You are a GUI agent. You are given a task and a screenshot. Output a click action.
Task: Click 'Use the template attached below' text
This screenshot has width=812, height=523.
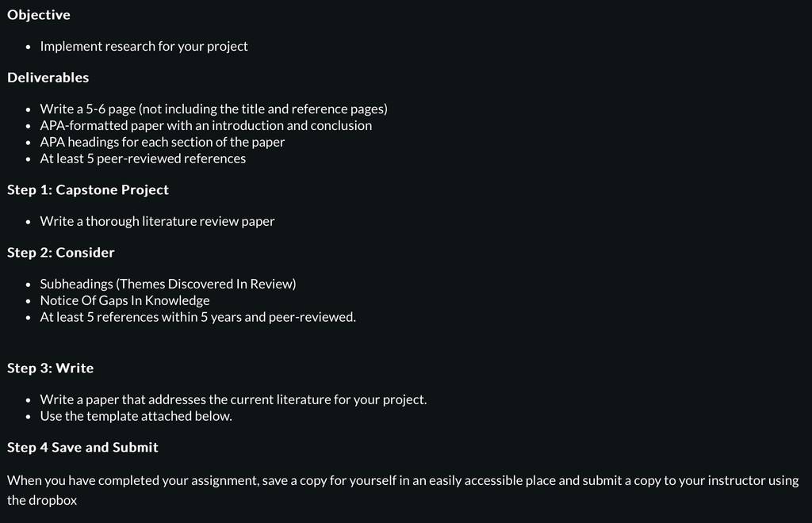point(136,417)
